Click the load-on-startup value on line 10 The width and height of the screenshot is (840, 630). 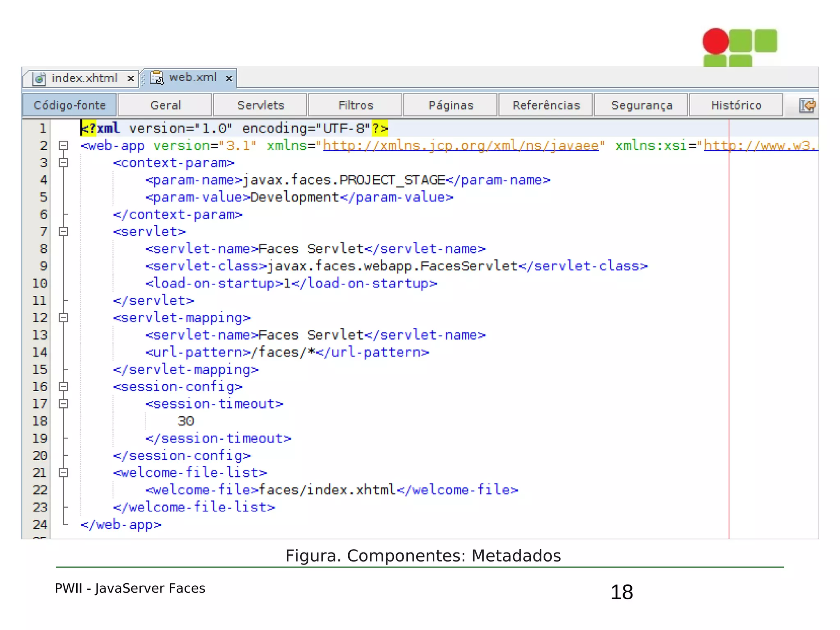coord(287,283)
